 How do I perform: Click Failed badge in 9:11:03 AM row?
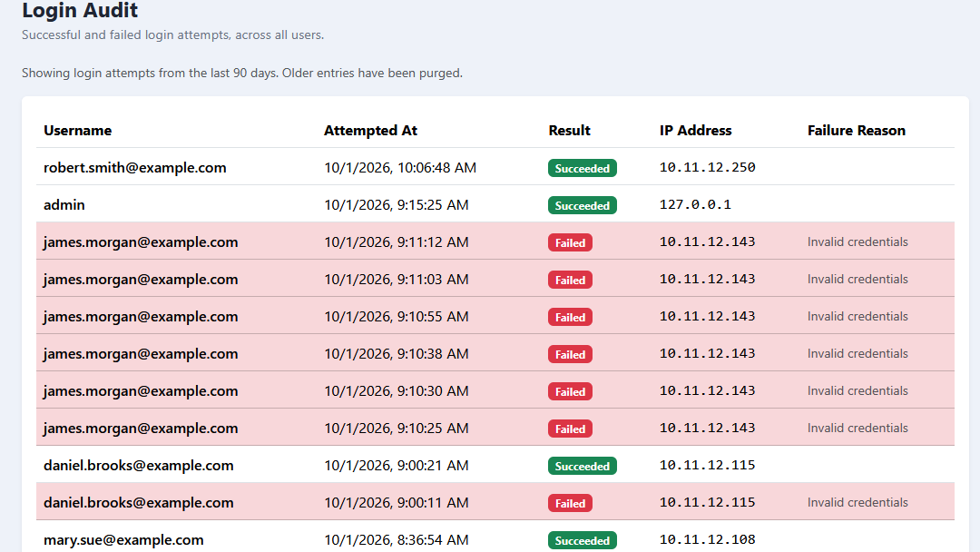coord(570,280)
